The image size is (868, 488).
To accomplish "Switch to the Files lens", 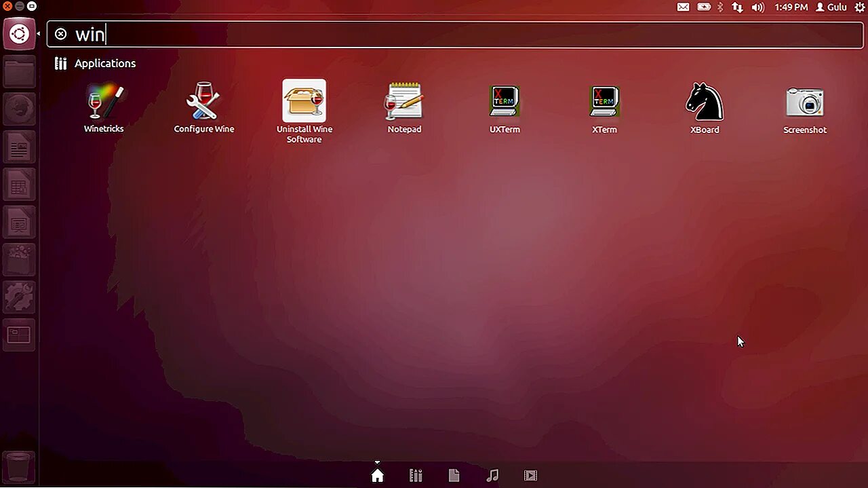I will (454, 476).
